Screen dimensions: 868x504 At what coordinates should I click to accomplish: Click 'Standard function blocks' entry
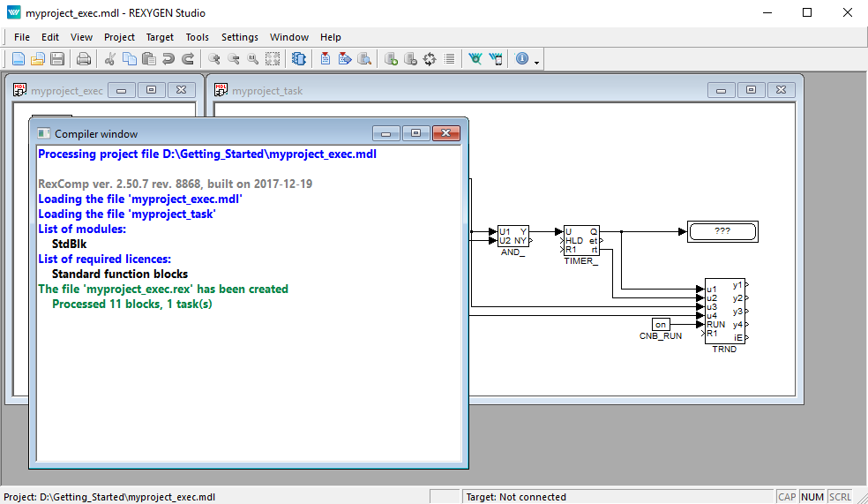[x=120, y=274]
